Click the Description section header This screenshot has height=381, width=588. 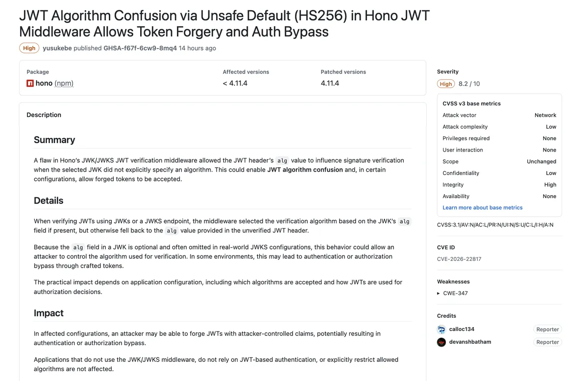44,115
